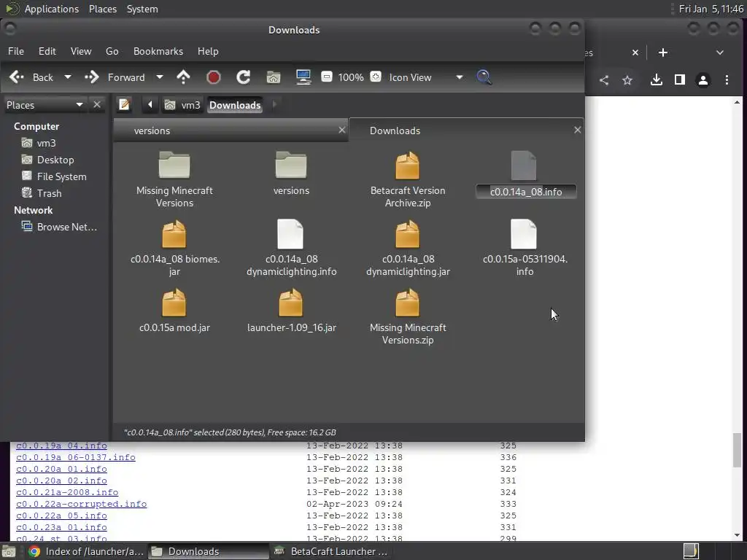This screenshot has width=747, height=560.
Task: Close the versions tab
Action: [341, 130]
